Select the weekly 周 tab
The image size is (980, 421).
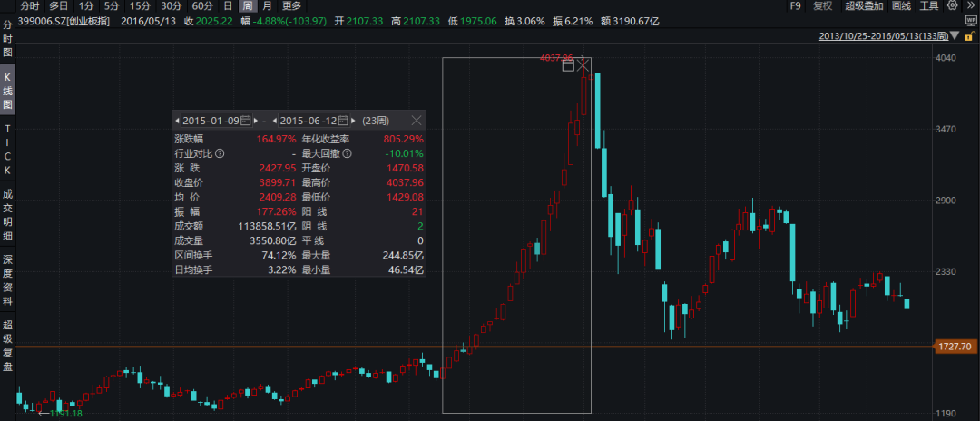[248, 6]
